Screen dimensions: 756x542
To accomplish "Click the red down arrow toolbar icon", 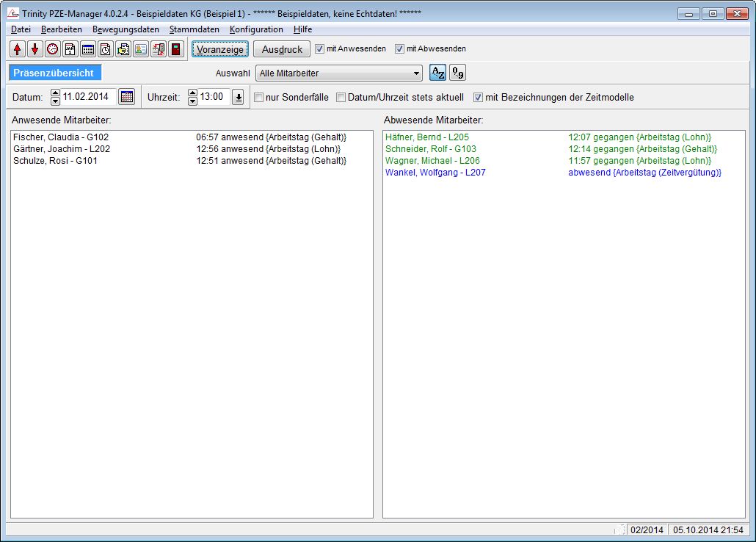I will [x=35, y=49].
